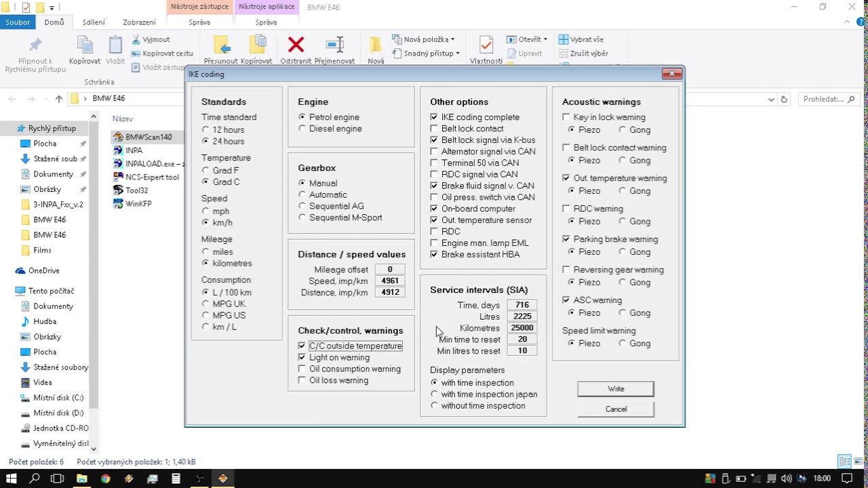The height and width of the screenshot is (488, 868).
Task: Go up one folder with the up arrow
Action: [x=59, y=99]
